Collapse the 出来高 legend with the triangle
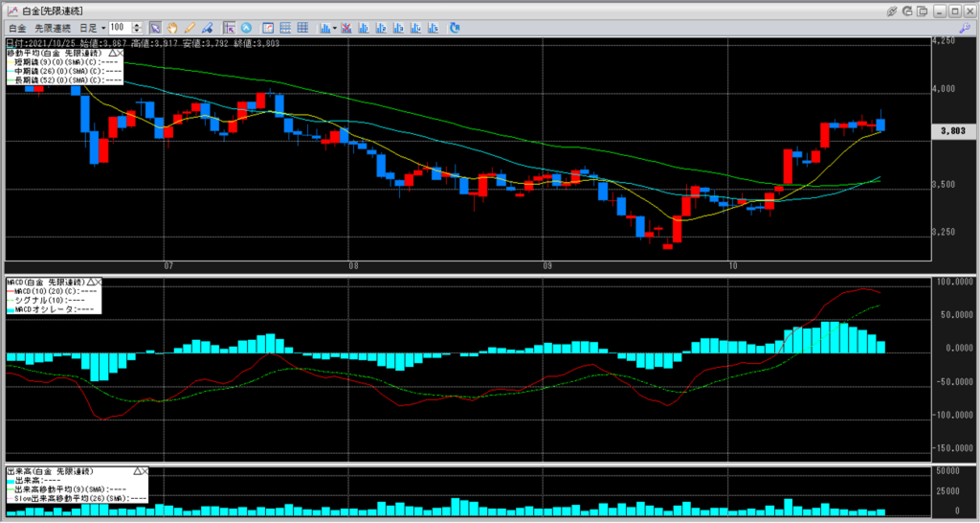 pyautogui.click(x=137, y=471)
